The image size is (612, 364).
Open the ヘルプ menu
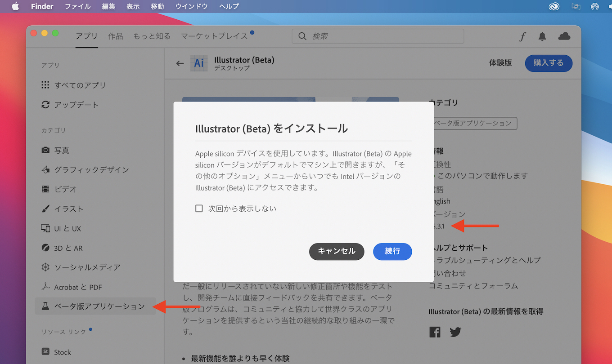click(229, 6)
